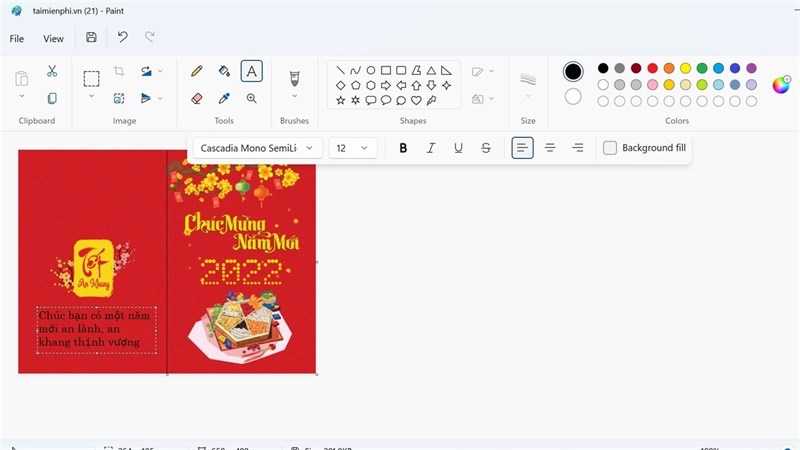Activate the Magnifier zoom tool

(252, 98)
